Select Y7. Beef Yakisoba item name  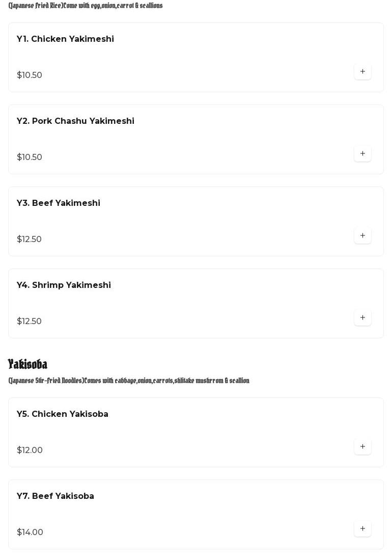tap(55, 496)
